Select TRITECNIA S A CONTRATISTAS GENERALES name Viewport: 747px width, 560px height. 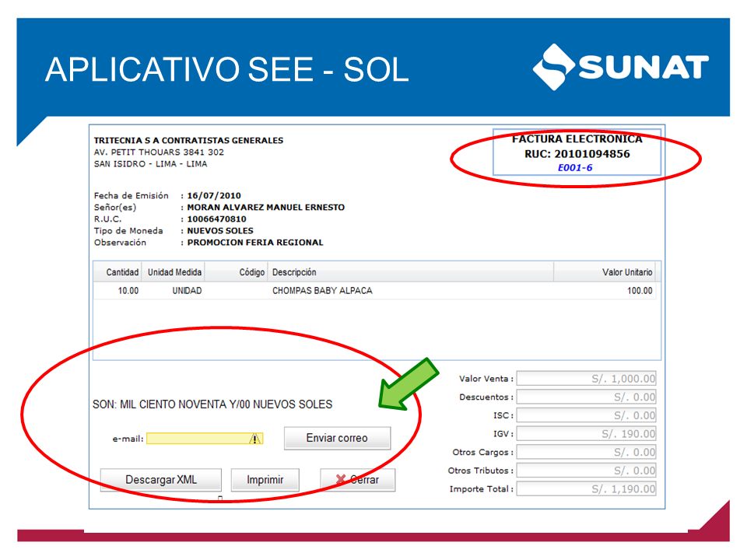coord(188,141)
